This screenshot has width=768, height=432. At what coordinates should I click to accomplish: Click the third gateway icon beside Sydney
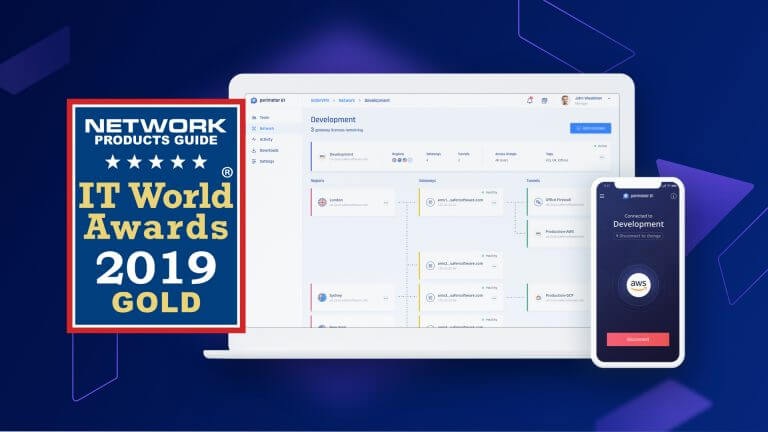[430, 297]
